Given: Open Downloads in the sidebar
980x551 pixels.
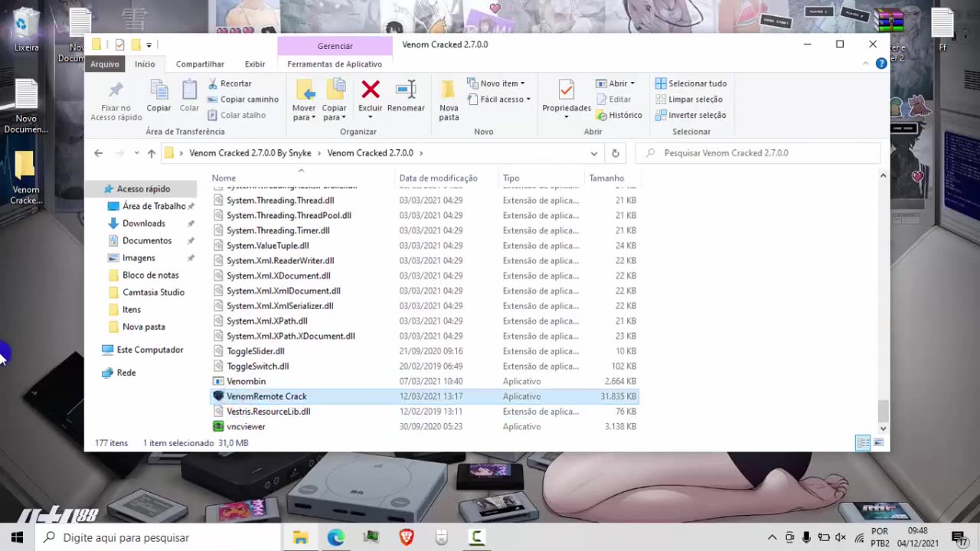Looking at the screenshot, I should tap(144, 223).
